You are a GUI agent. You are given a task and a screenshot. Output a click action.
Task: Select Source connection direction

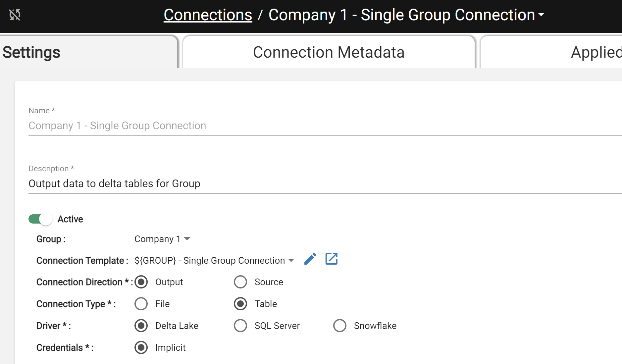point(240,282)
